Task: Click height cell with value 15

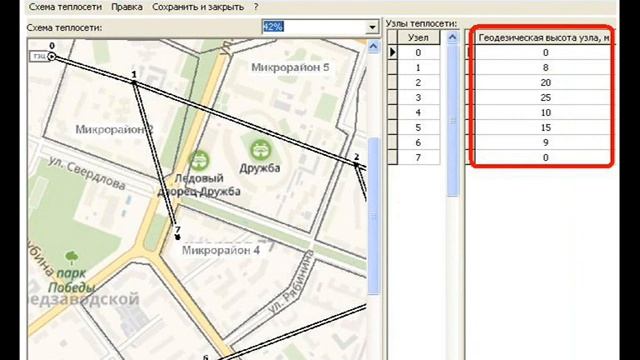Action: click(545, 128)
